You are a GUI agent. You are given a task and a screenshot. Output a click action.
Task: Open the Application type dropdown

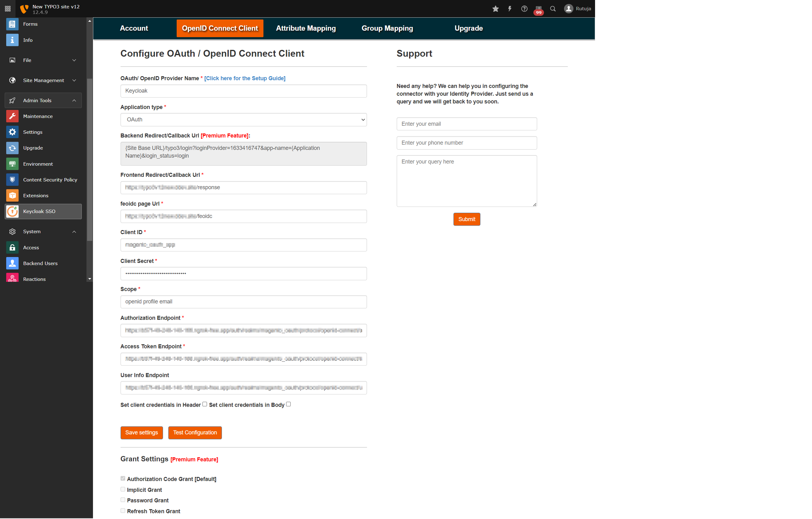tap(244, 120)
